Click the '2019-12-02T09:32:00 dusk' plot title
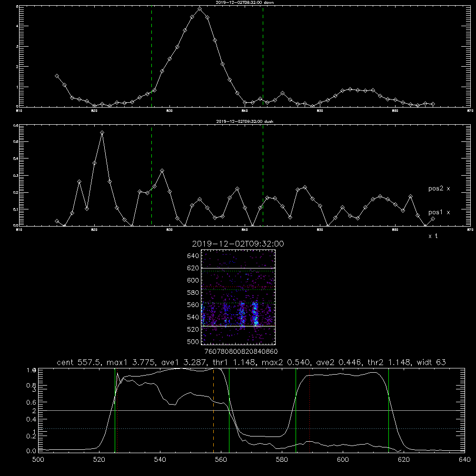This screenshot has width=476, height=476. [x=245, y=121]
